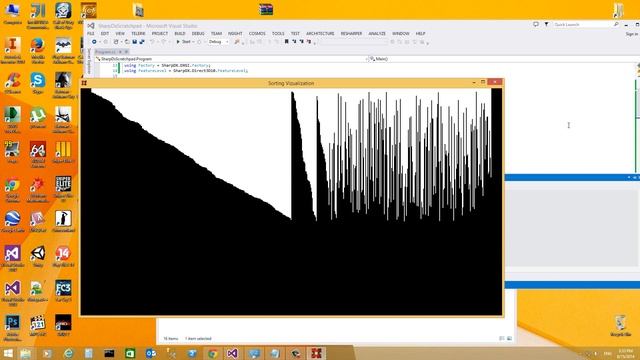Open Outlook from the taskbar
The height and width of the screenshot is (360, 640).
(151, 353)
